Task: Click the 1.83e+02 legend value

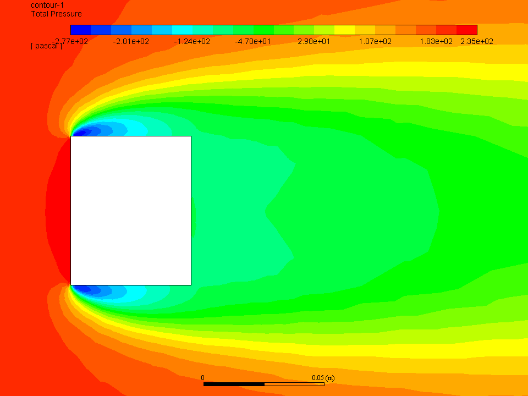Action: [436, 41]
